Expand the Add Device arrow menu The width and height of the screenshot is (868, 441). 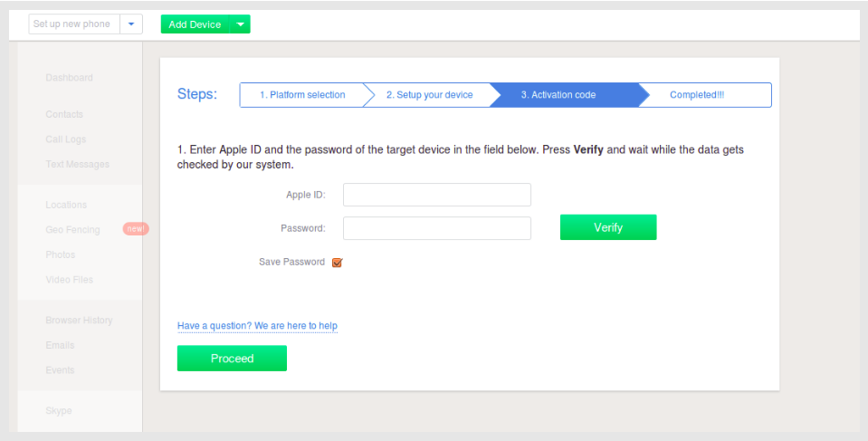240,24
